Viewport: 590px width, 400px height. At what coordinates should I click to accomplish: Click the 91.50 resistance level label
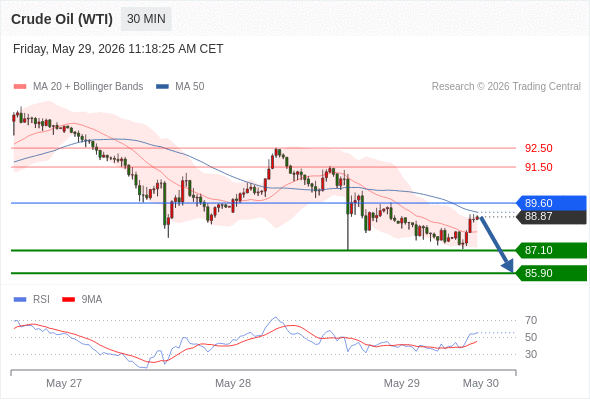(539, 167)
